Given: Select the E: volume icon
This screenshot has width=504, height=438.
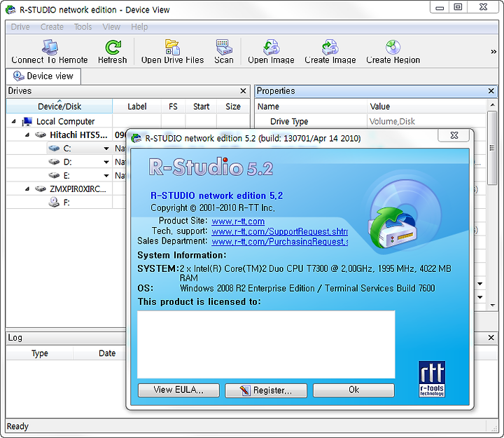Looking at the screenshot, I should 54,175.
